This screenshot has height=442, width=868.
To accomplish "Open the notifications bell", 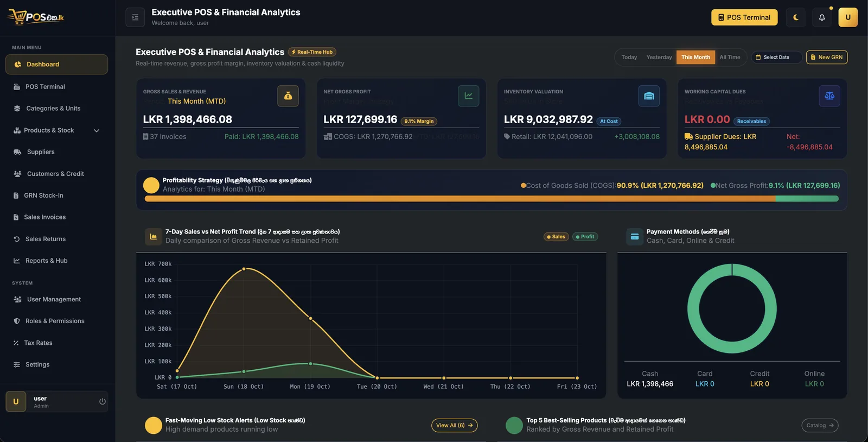I will coord(822,17).
